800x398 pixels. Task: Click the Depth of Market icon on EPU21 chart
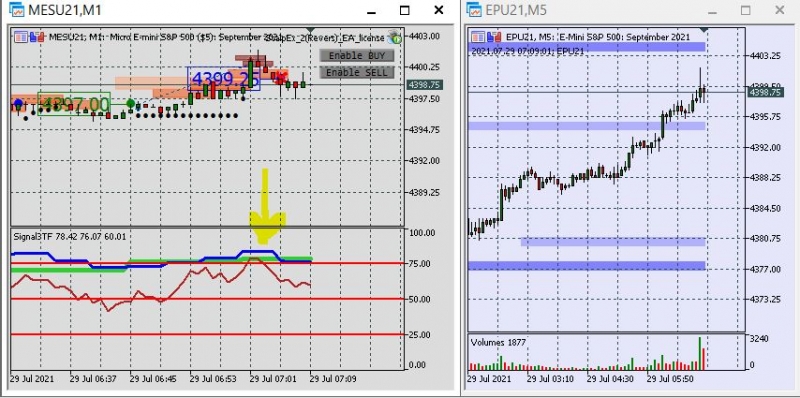coord(494,37)
